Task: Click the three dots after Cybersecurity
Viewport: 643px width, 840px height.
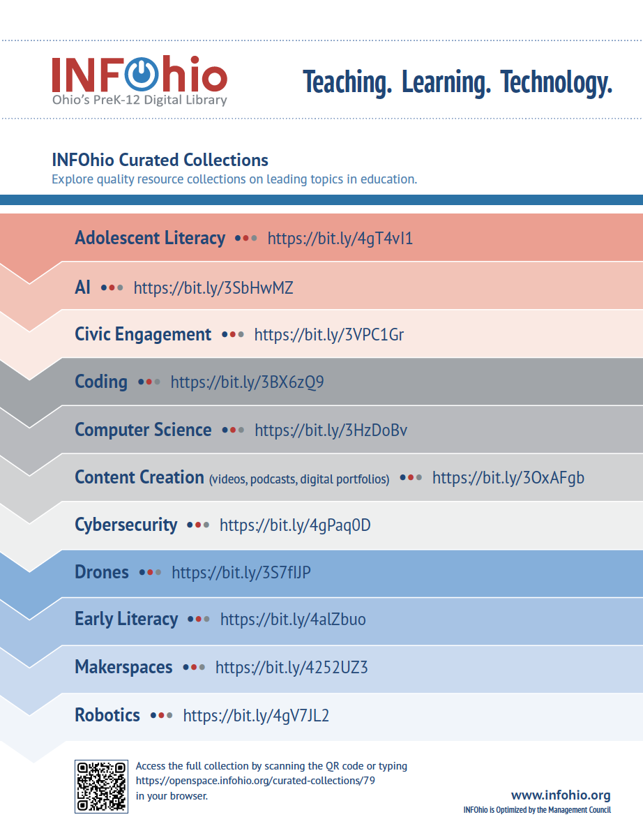Action: click(x=198, y=525)
